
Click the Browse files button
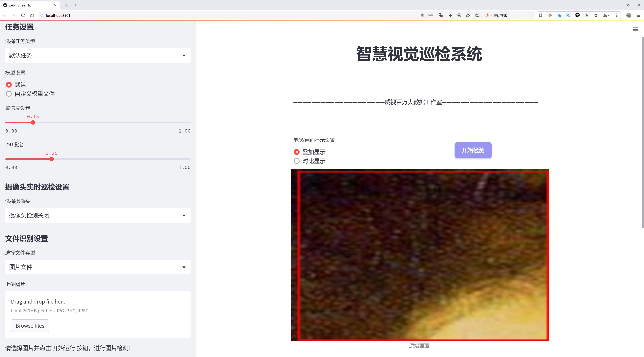pyautogui.click(x=30, y=326)
